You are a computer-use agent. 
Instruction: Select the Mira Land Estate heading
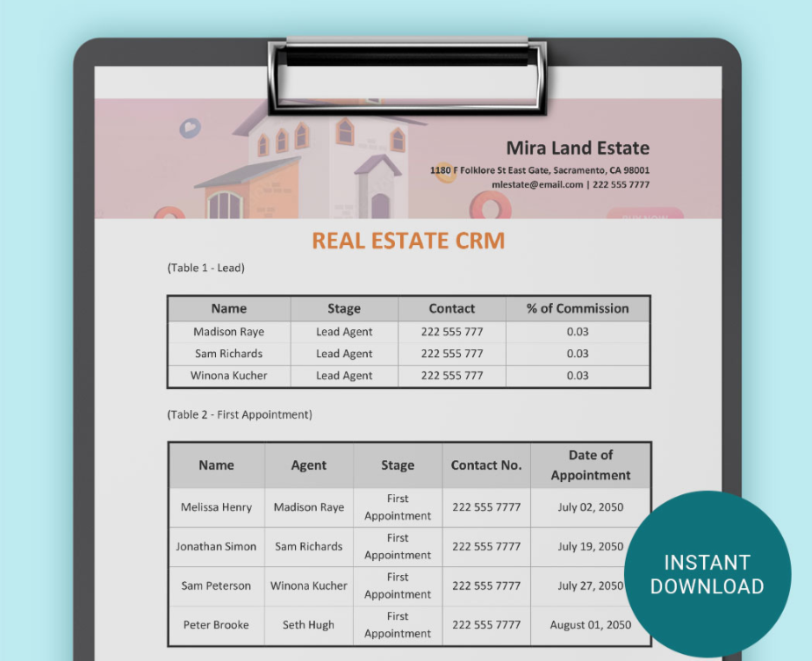coord(578,148)
